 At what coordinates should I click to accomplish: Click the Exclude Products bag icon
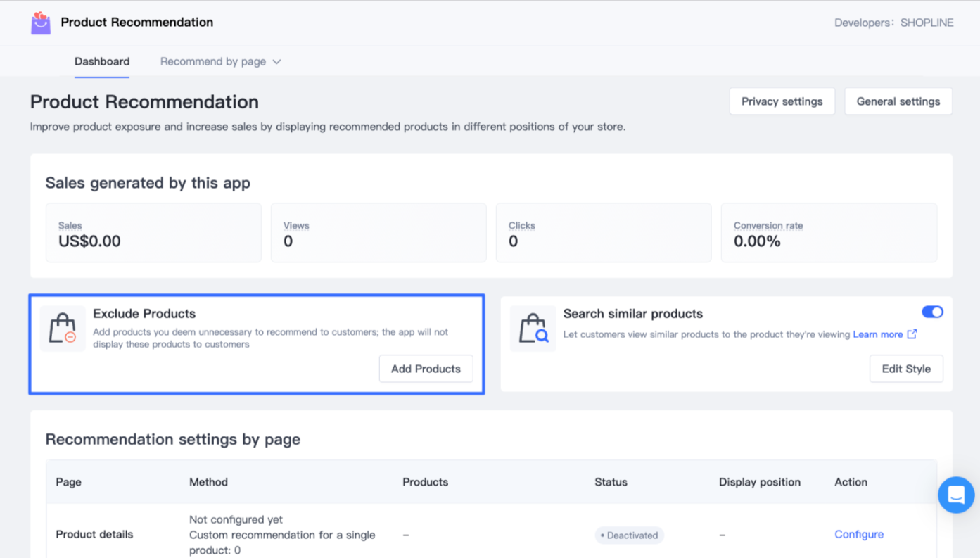[63, 329]
